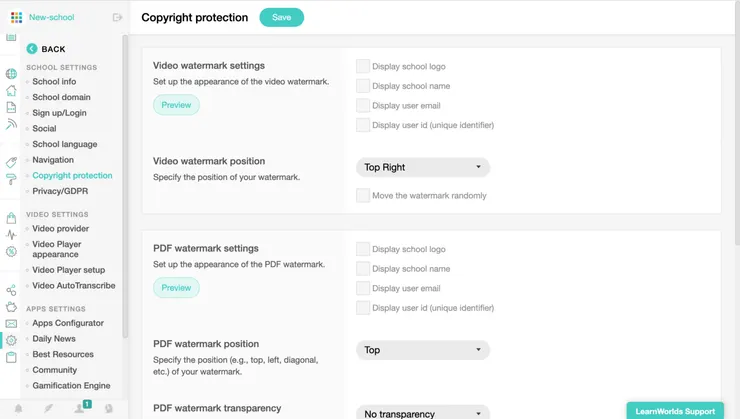Enable Display school logo for video watermark

[x=363, y=67]
